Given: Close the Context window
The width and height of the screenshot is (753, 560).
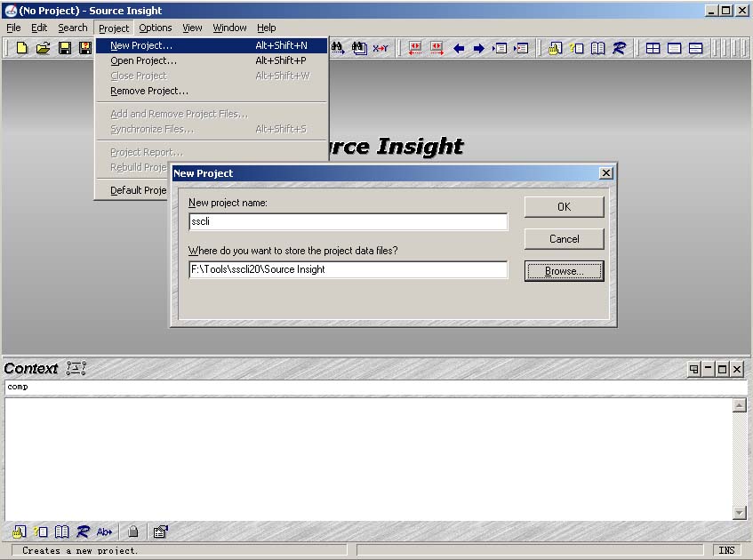Looking at the screenshot, I should (x=737, y=369).
